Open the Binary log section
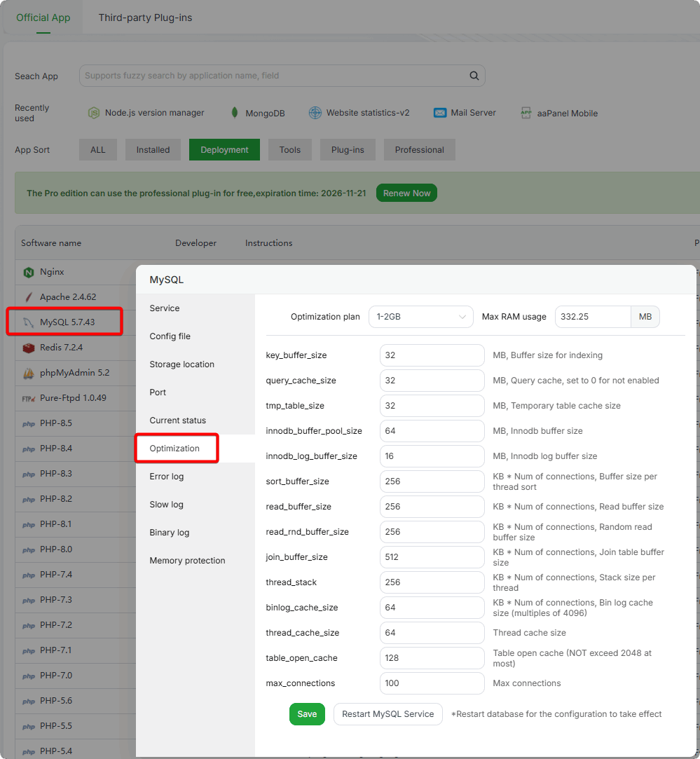The height and width of the screenshot is (759, 700). tap(195, 533)
